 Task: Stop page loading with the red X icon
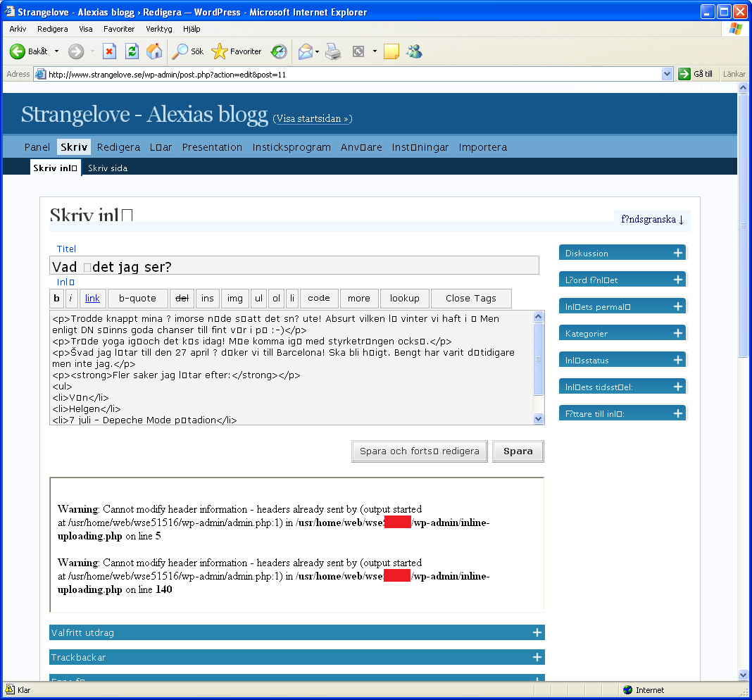pos(110,51)
